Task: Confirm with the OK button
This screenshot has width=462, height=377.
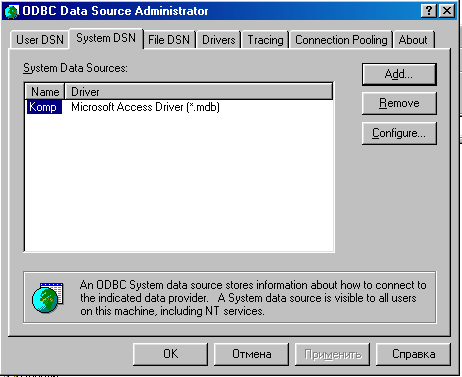Action: 170,354
